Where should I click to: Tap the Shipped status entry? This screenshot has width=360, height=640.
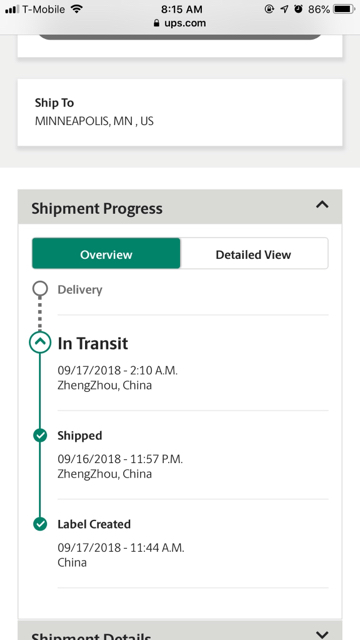coord(193,454)
